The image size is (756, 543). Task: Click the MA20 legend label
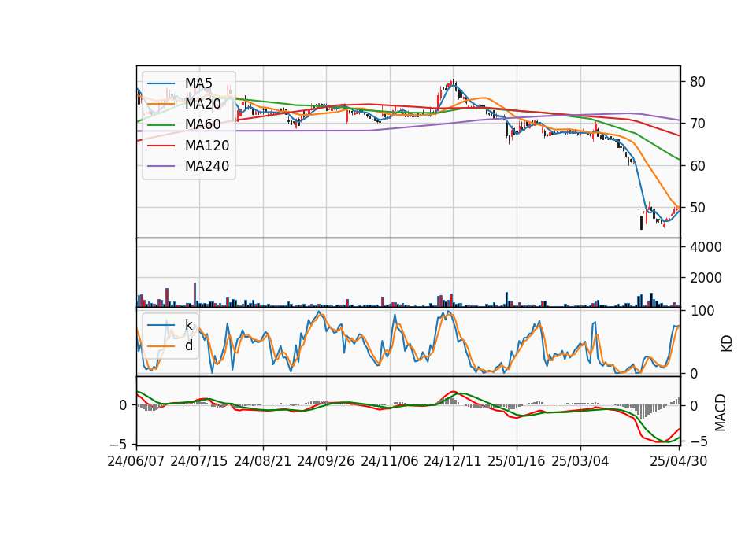pos(202,104)
